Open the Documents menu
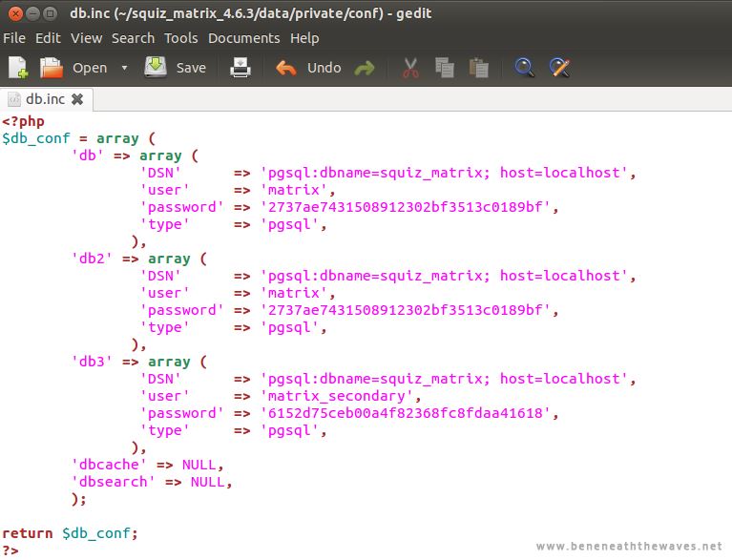This screenshot has width=732, height=560. [x=244, y=38]
